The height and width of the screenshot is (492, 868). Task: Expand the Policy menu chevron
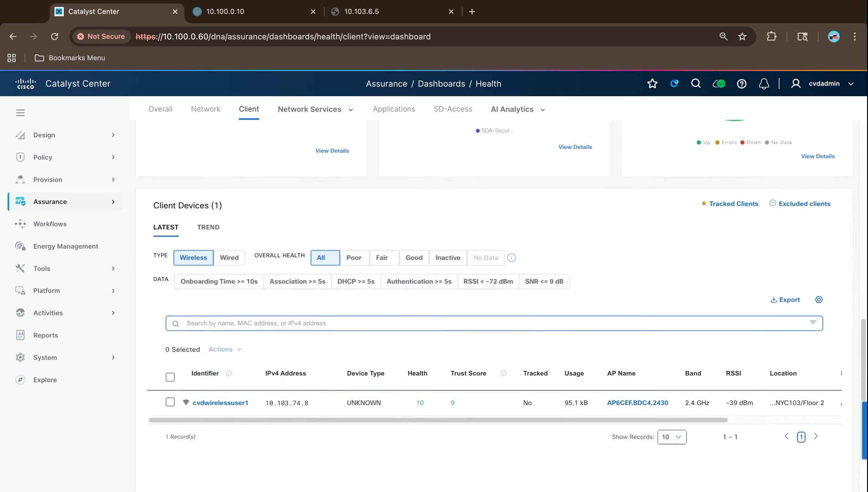(113, 157)
